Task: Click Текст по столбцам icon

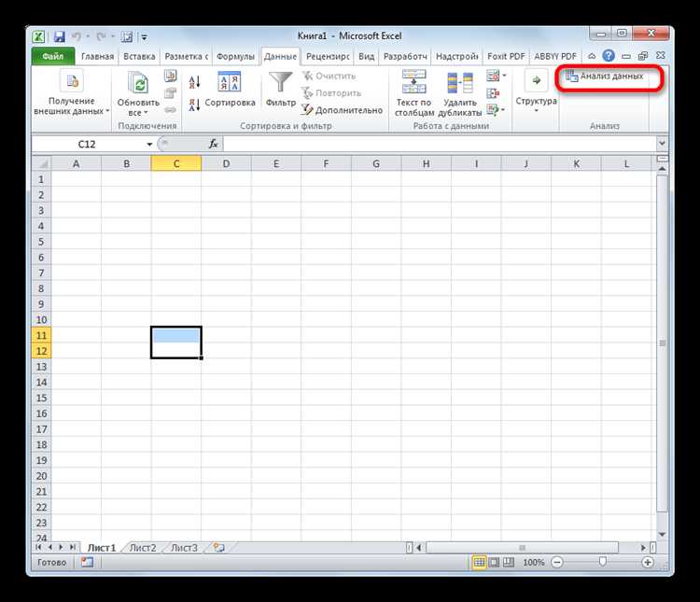Action: tap(413, 81)
